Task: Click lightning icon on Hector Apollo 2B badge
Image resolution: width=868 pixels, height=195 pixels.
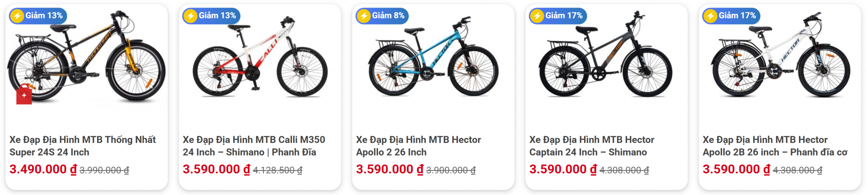Action: tap(710, 16)
